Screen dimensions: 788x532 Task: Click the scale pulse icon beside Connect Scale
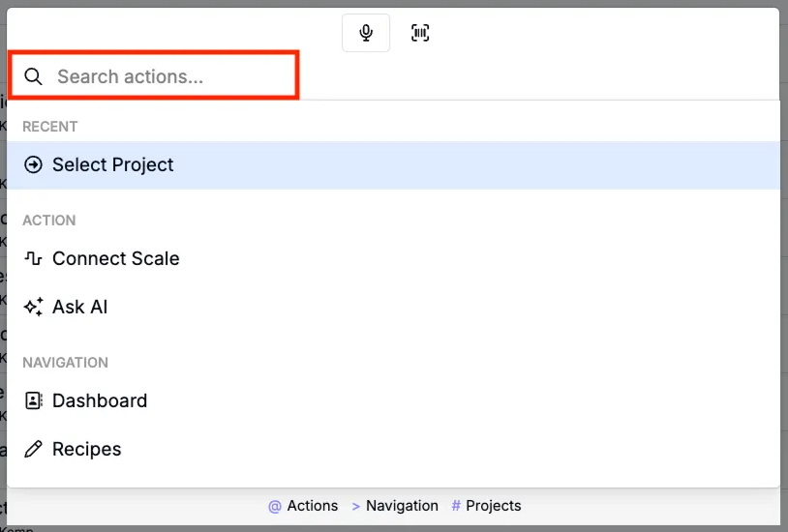pos(34,259)
